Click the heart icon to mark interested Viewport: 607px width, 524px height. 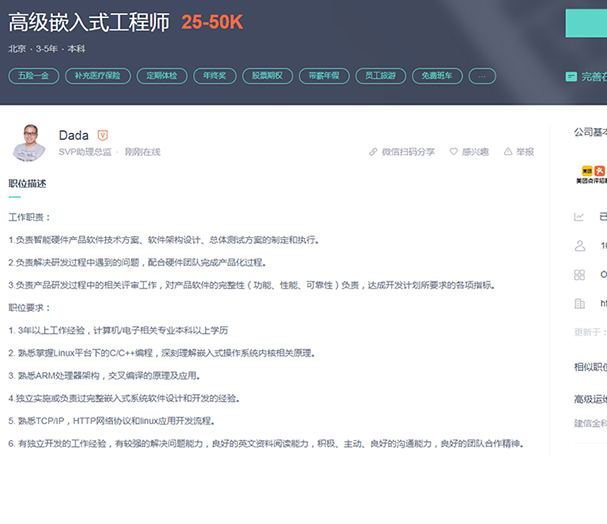pos(453,152)
